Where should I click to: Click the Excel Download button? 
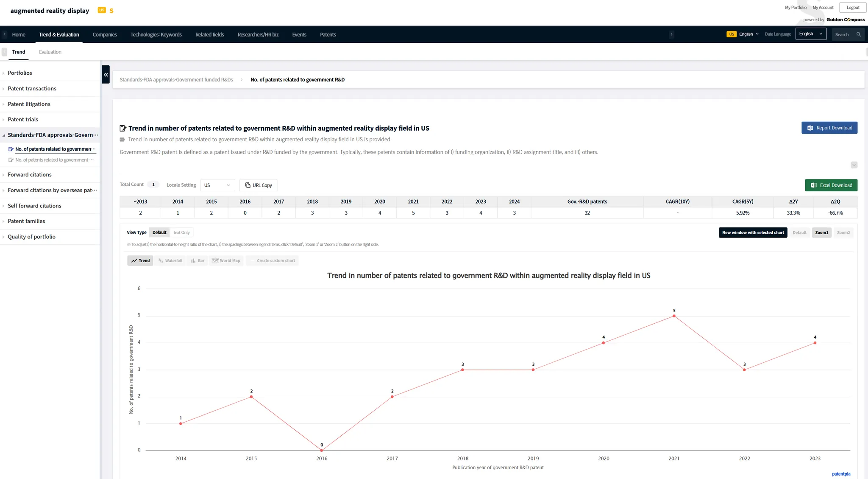click(831, 185)
